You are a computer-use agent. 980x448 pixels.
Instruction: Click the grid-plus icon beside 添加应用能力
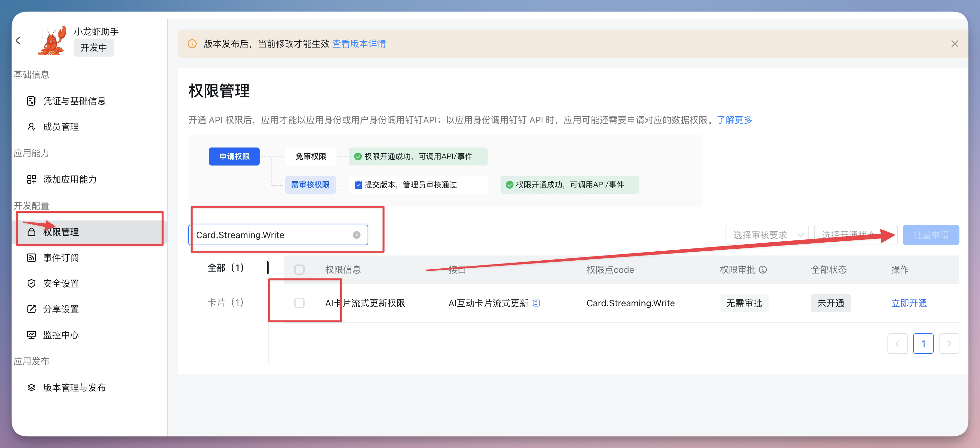point(31,179)
